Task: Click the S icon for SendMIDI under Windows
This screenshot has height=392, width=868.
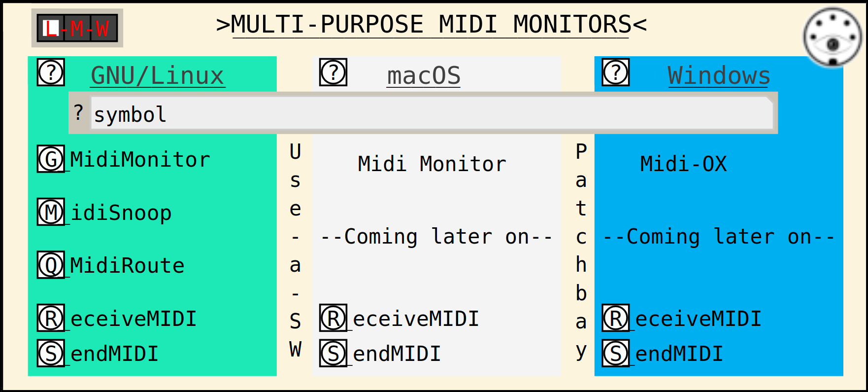Action: 615,353
